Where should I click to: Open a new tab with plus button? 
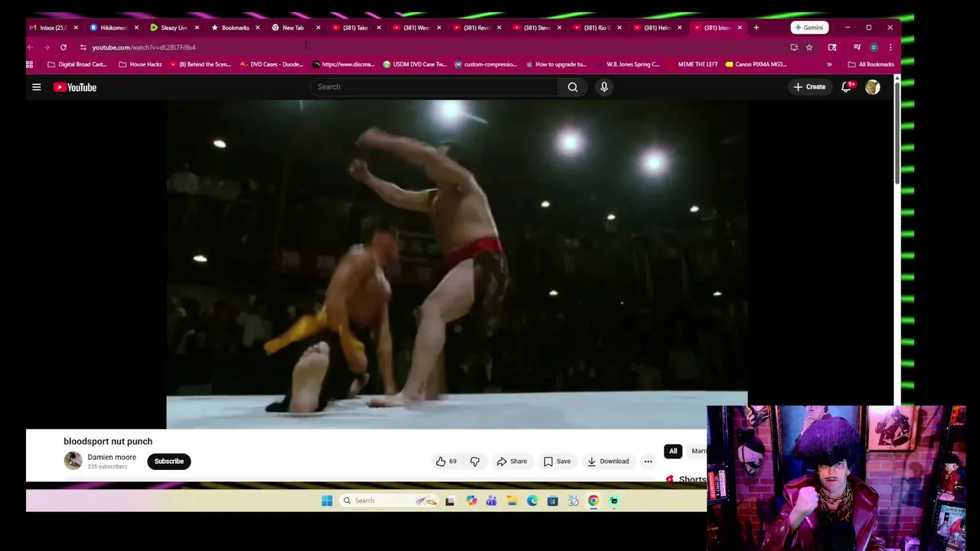(756, 28)
